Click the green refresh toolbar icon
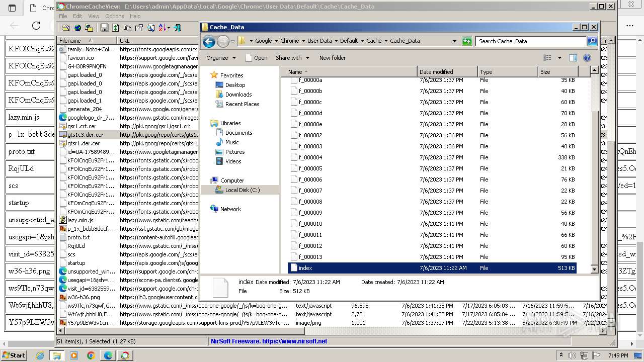 click(x=116, y=28)
